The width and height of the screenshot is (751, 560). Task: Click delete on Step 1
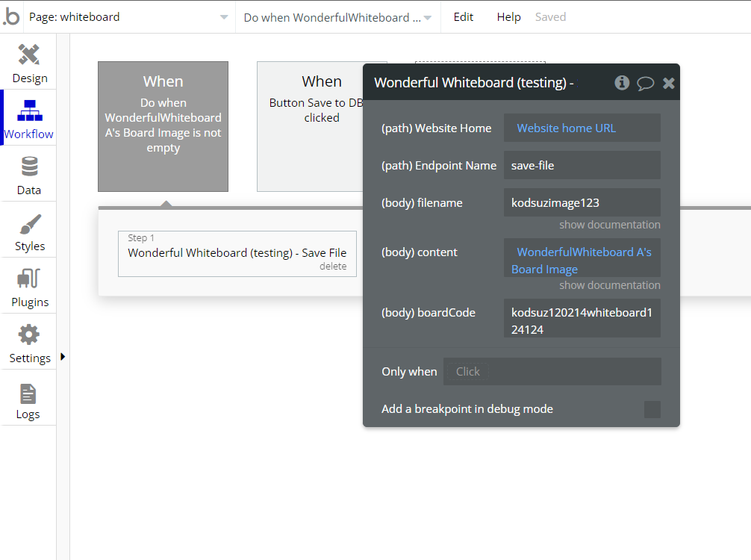pos(333,267)
